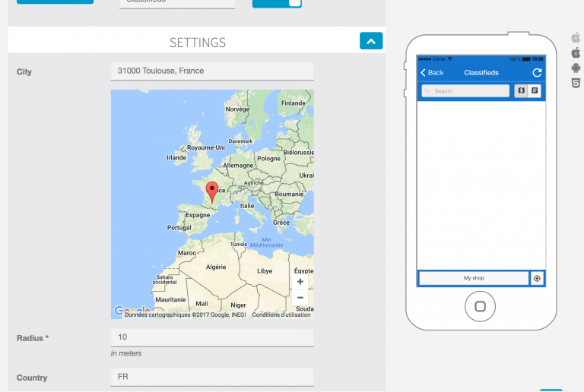The width and height of the screenshot is (584, 392).
Task: Select the Android preview icon
Action: click(x=576, y=68)
